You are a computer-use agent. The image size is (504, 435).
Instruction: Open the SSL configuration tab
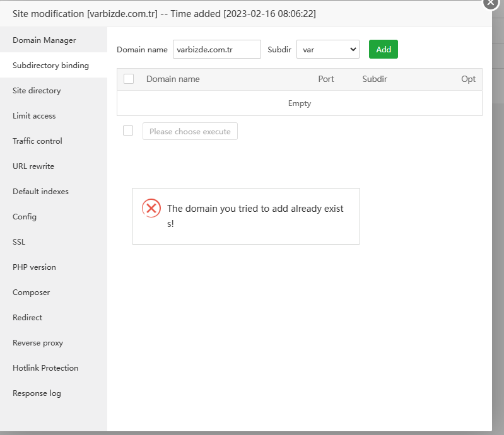click(19, 241)
